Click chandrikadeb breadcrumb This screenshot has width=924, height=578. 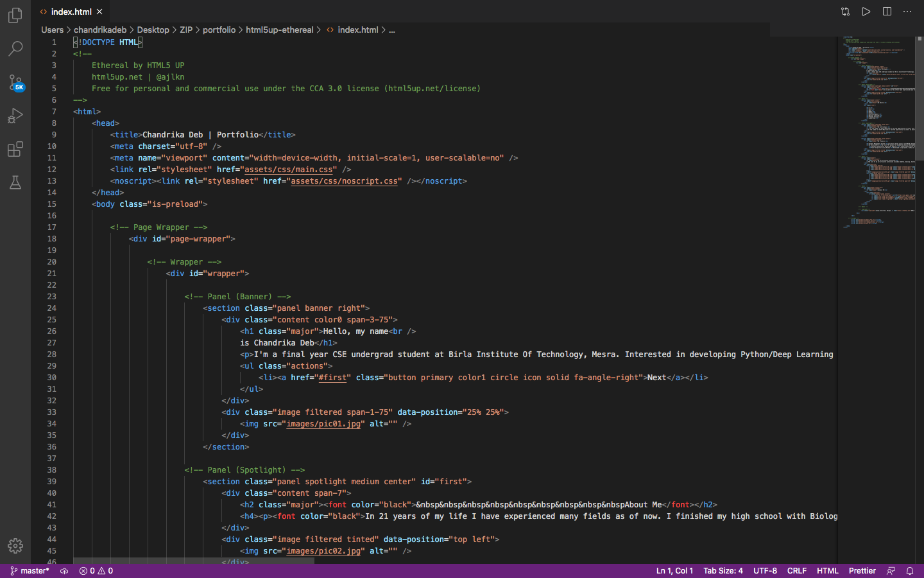click(100, 30)
